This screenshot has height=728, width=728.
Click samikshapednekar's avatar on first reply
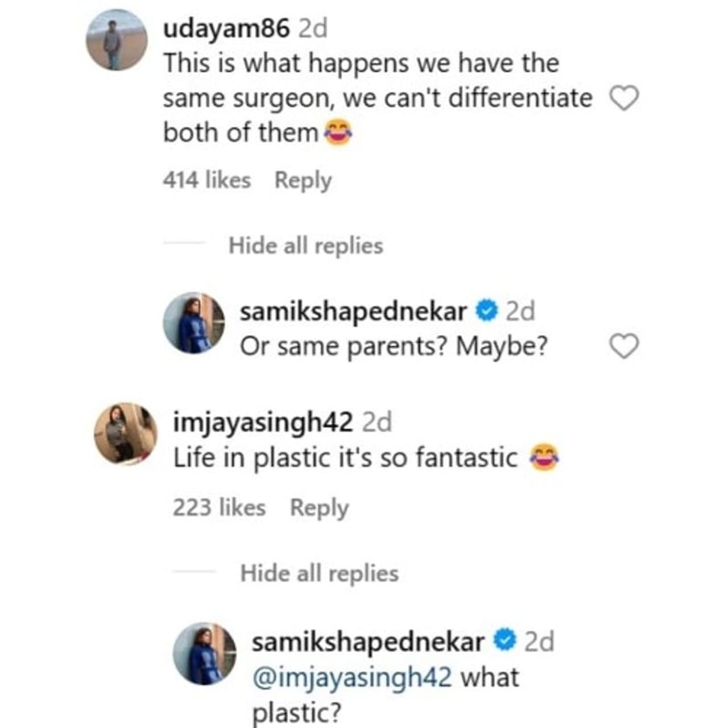click(193, 323)
